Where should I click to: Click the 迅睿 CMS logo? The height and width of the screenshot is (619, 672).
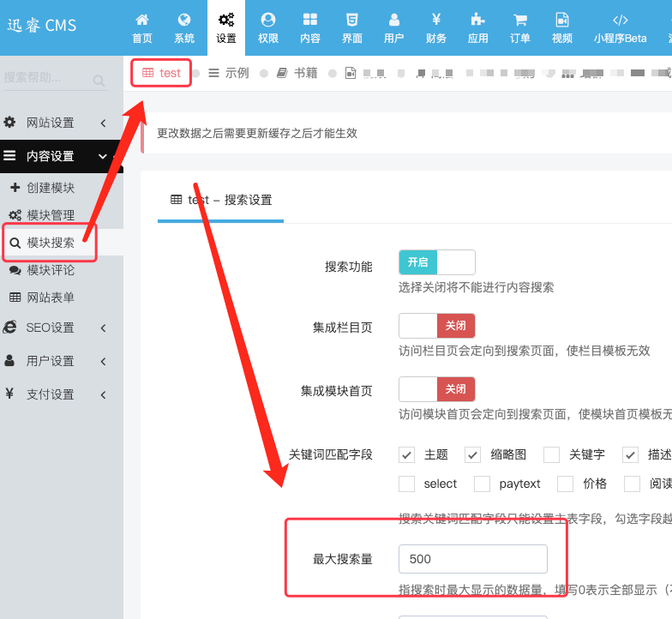pyautogui.click(x=41, y=26)
